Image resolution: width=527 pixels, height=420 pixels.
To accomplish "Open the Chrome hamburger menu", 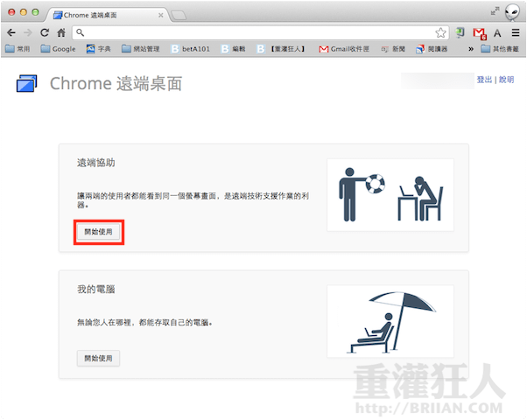I will [x=516, y=31].
